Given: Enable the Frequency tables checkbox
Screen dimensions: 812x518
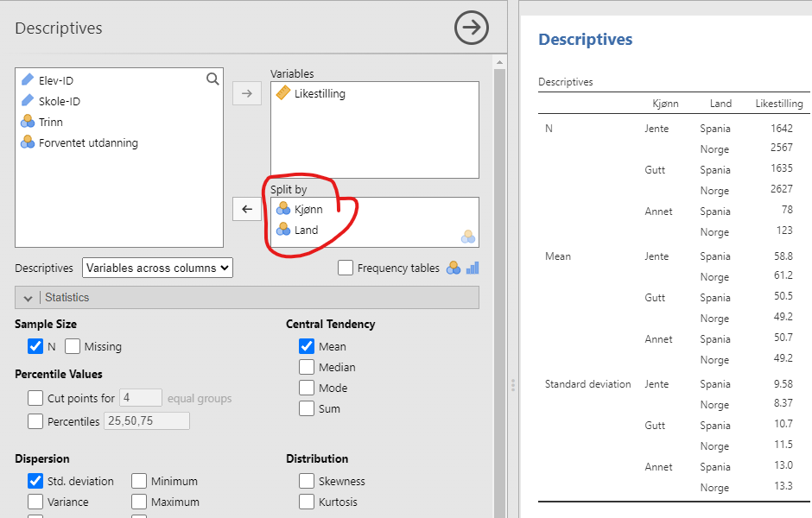Looking at the screenshot, I should pyautogui.click(x=346, y=268).
